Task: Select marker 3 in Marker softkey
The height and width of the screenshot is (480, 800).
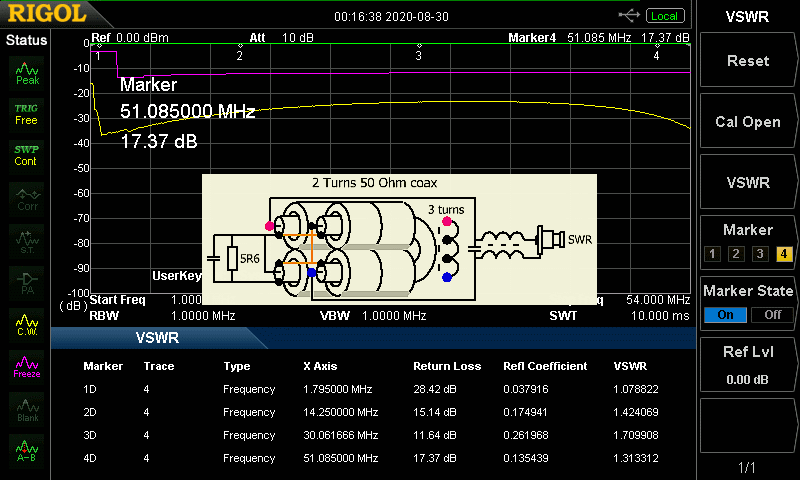Action: pyautogui.click(x=759, y=253)
